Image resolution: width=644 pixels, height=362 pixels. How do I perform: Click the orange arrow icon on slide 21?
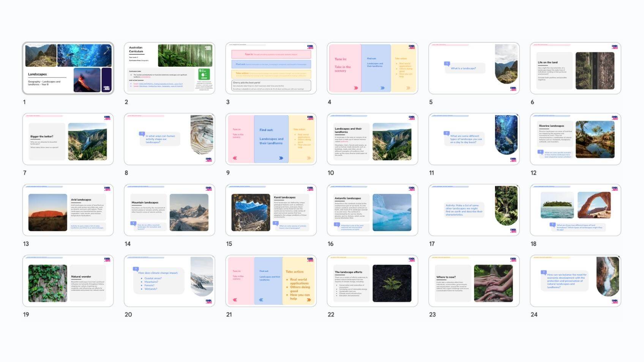coord(309,300)
